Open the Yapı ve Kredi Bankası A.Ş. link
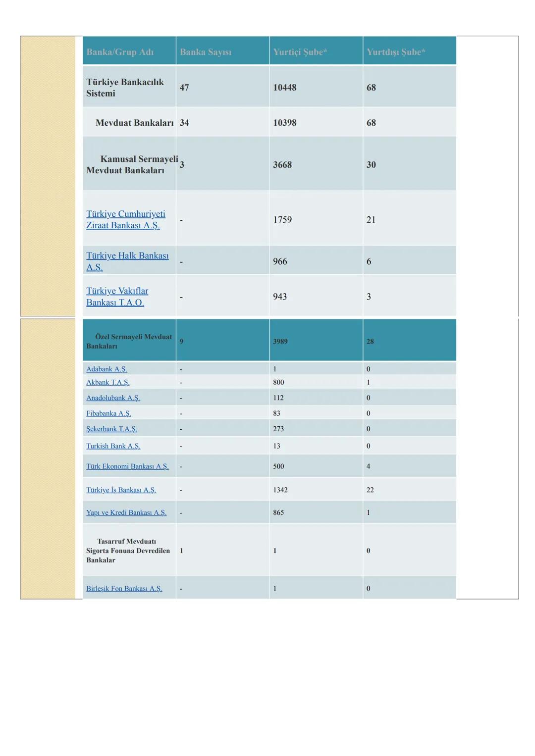Screen dimensions: 535x756 [126, 513]
